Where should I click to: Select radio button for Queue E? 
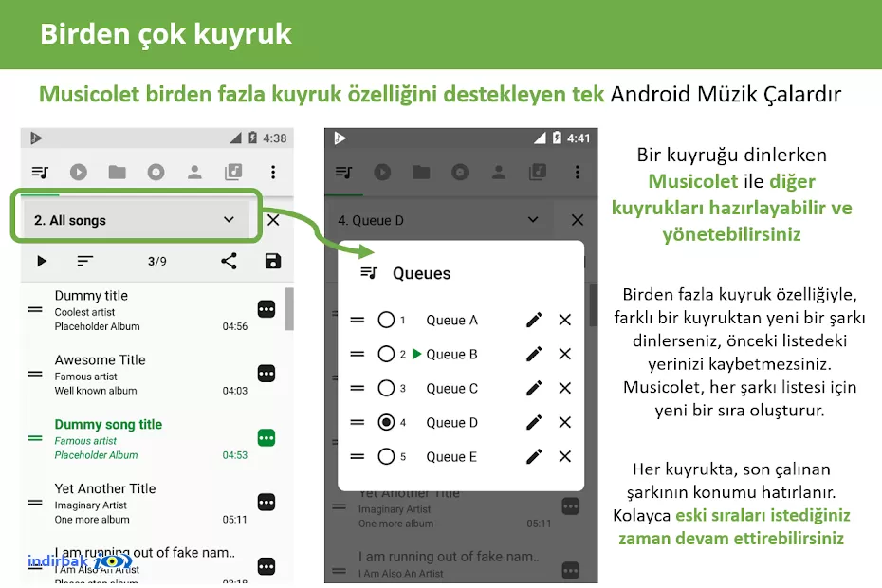(386, 456)
